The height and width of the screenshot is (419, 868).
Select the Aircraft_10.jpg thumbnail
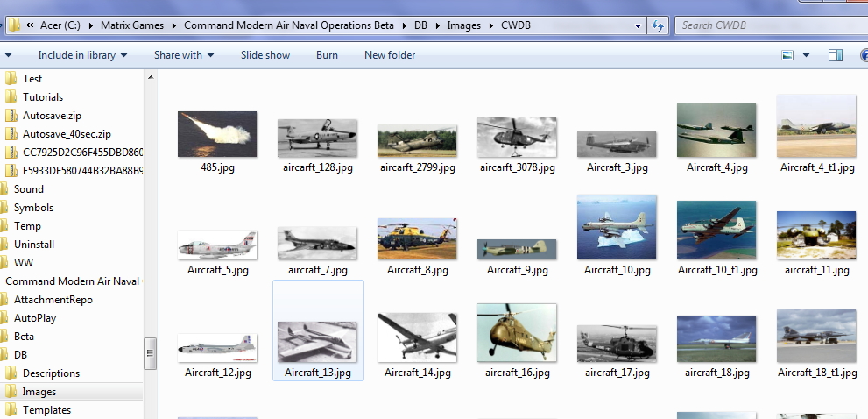click(617, 227)
